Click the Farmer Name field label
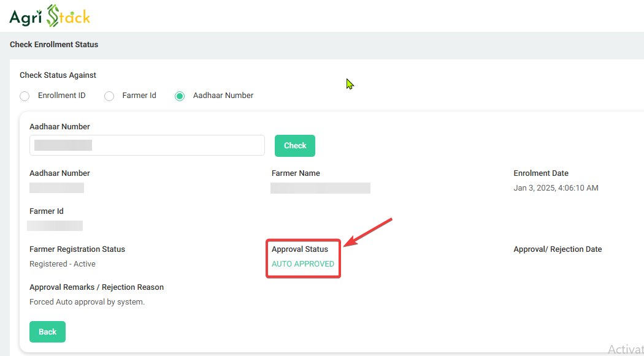Viewport: 644px width, 356px height. click(296, 173)
